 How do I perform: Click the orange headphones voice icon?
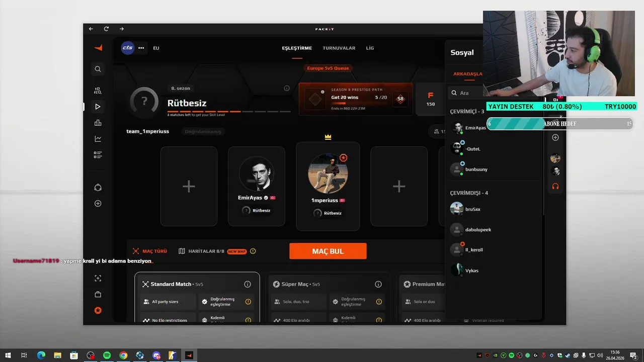tap(555, 187)
